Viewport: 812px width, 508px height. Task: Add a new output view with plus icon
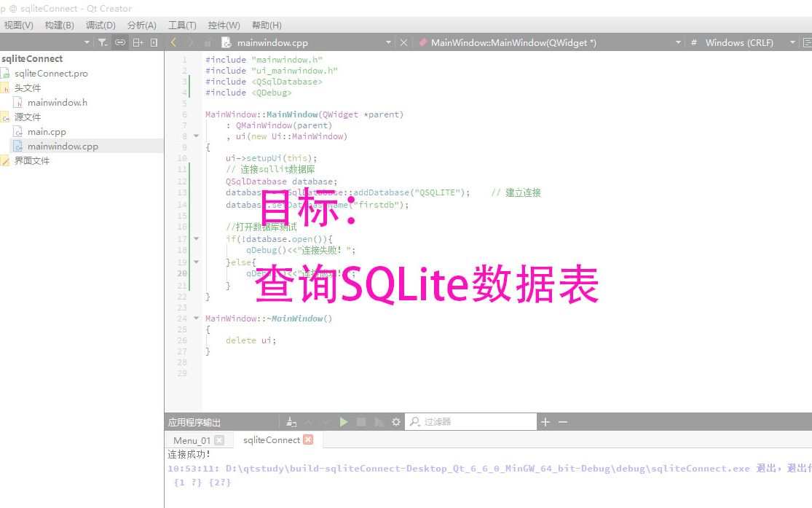(545, 421)
